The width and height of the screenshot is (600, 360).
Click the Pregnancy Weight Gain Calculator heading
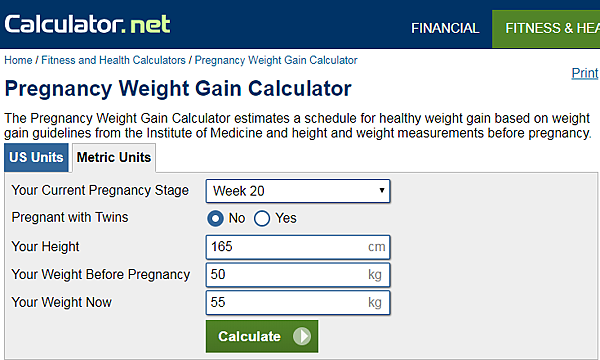[178, 89]
